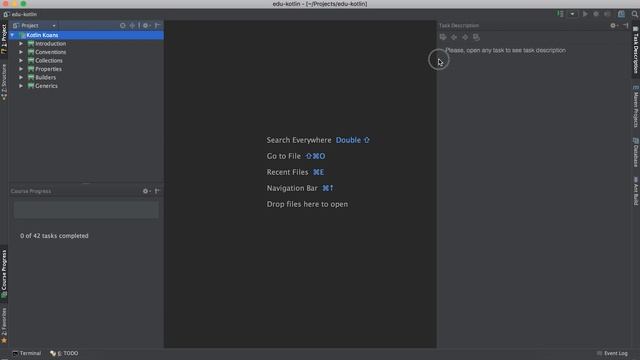The height and width of the screenshot is (360, 640).
Task: Click the first icon in Task Description toolbar
Action: coord(443,37)
